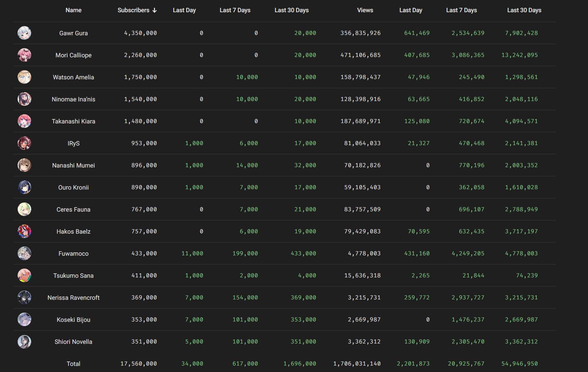The width and height of the screenshot is (588, 372).
Task: Open Hakos Baelz name link
Action: coord(74,232)
